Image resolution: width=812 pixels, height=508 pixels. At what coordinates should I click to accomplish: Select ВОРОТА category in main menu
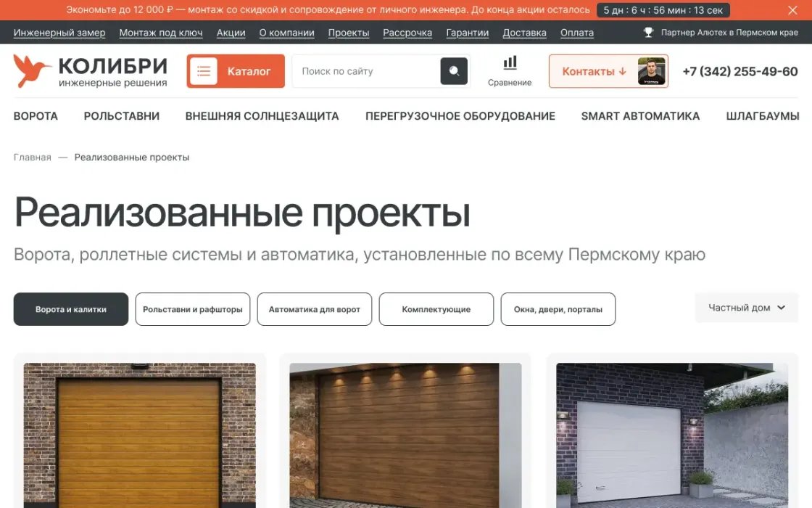(x=36, y=116)
